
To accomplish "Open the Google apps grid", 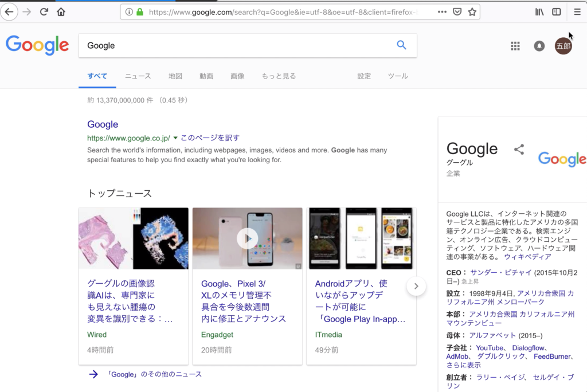I will [515, 46].
